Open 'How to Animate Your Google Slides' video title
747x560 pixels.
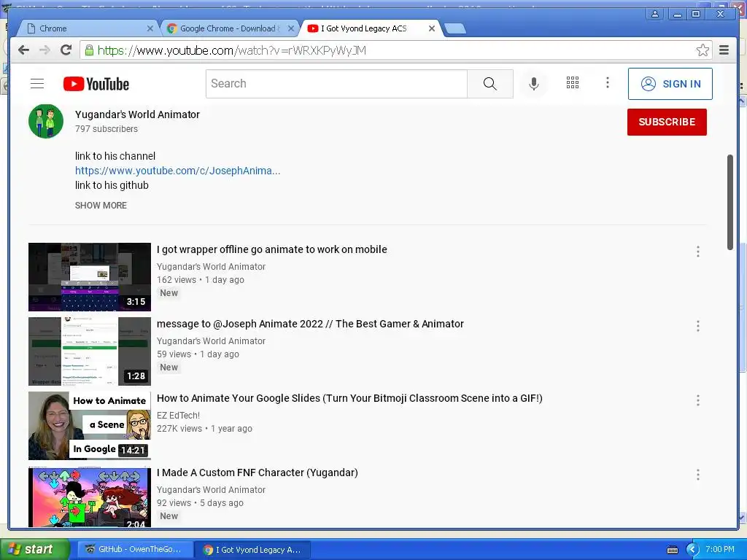pyautogui.click(x=349, y=398)
